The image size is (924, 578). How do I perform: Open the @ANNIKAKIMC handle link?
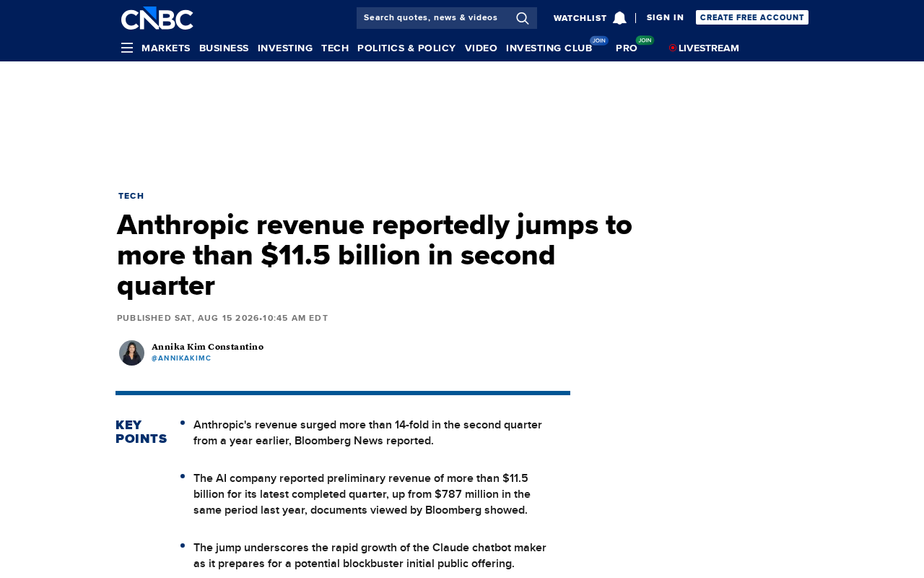(x=181, y=358)
